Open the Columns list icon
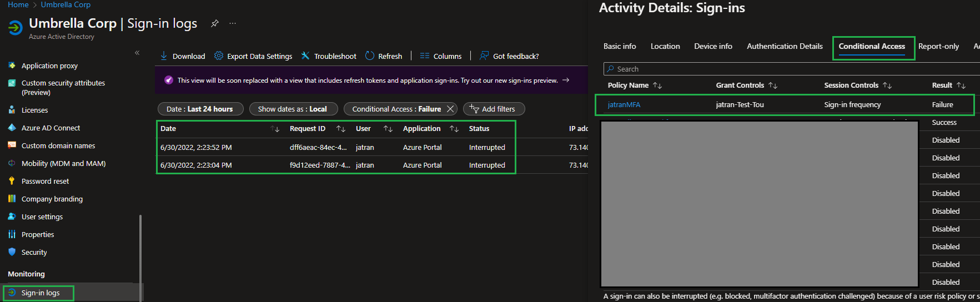This screenshot has width=980, height=302. click(x=425, y=56)
